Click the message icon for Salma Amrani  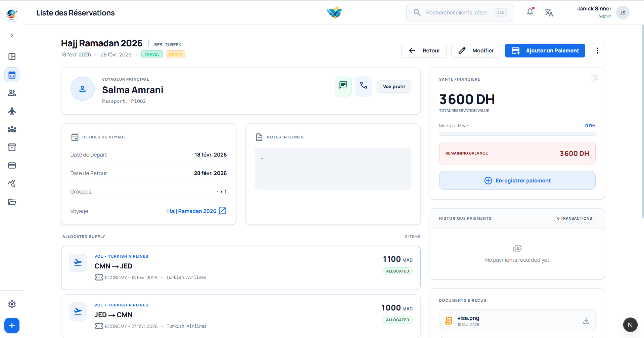click(343, 86)
